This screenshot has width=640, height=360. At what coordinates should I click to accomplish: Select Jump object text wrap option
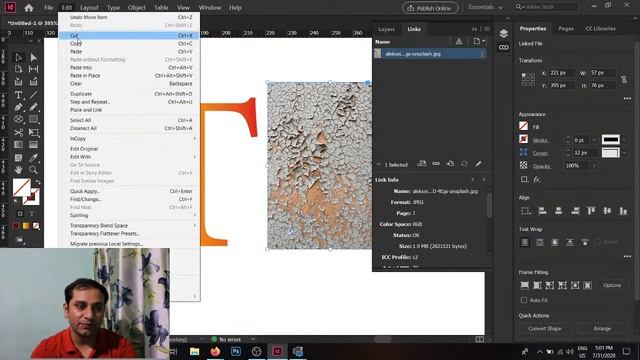[x=570, y=242]
